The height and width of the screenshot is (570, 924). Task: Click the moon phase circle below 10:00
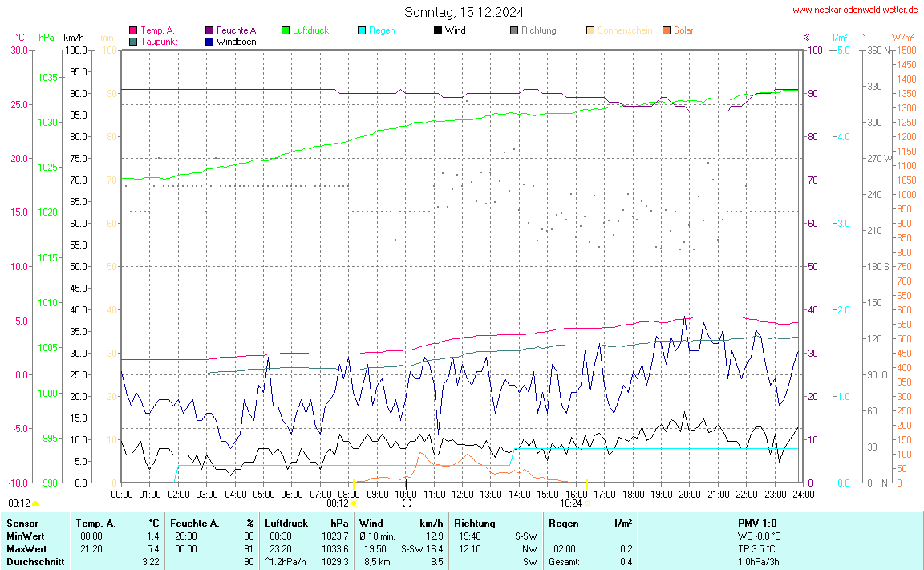[x=407, y=503]
